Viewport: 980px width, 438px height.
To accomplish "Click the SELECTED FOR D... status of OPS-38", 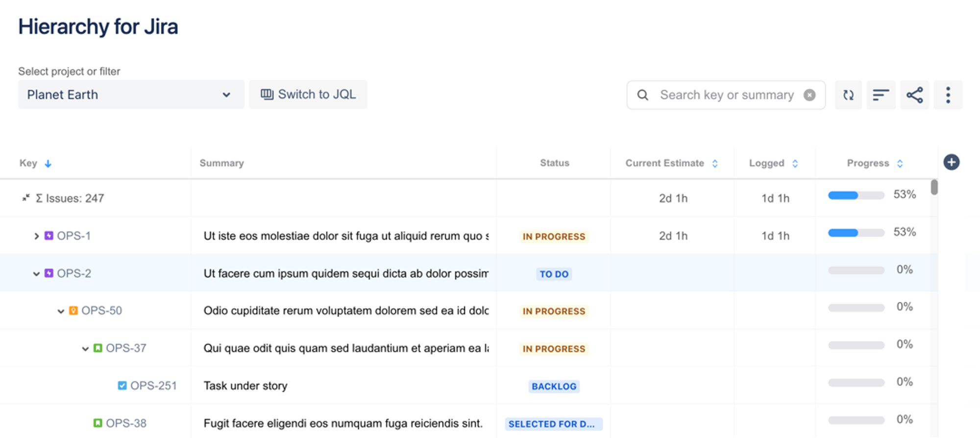I will (x=554, y=424).
